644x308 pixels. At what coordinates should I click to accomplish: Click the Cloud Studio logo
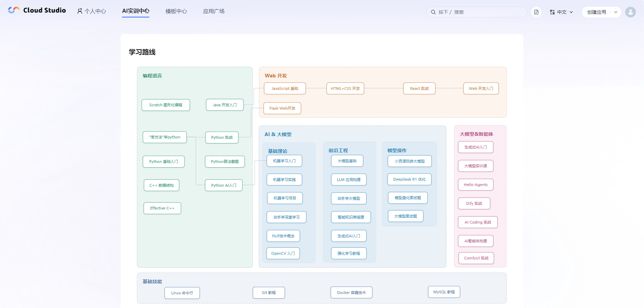[37, 10]
